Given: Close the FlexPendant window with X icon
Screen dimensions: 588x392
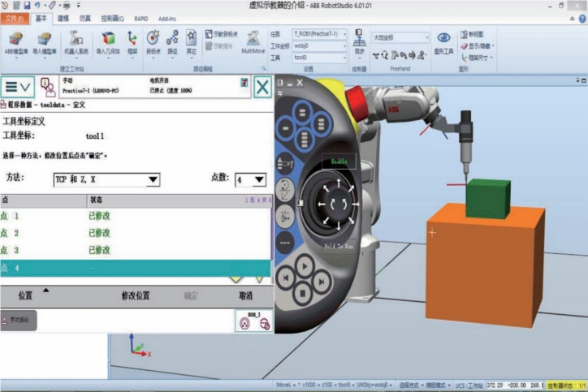Looking at the screenshot, I should (x=262, y=87).
